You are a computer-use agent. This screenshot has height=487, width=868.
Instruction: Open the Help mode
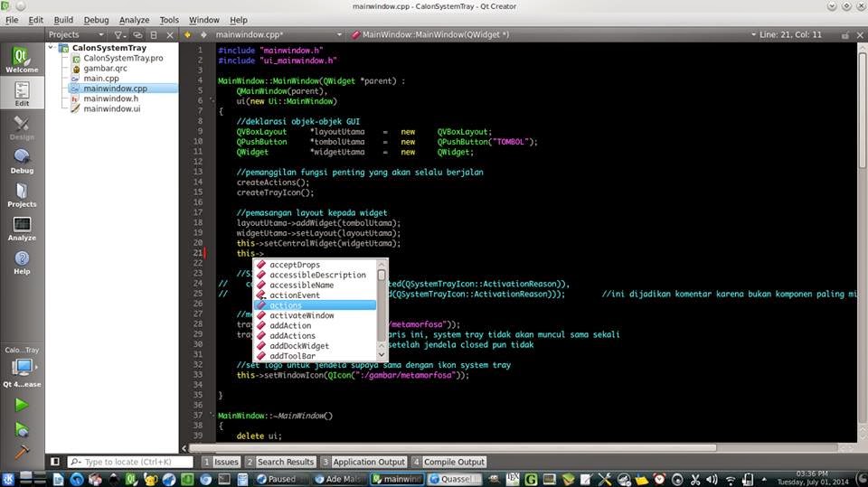coord(22,262)
